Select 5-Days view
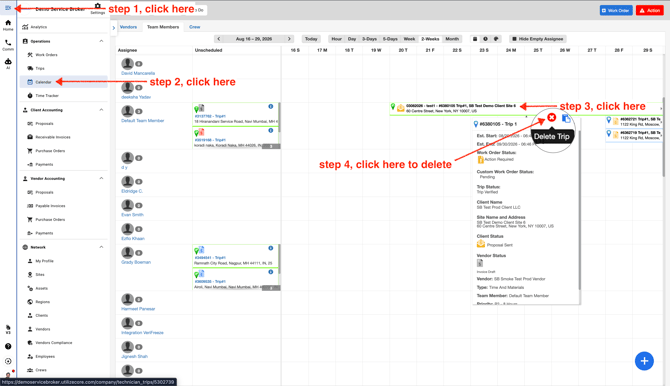This screenshot has width=670, height=386. 390,39
